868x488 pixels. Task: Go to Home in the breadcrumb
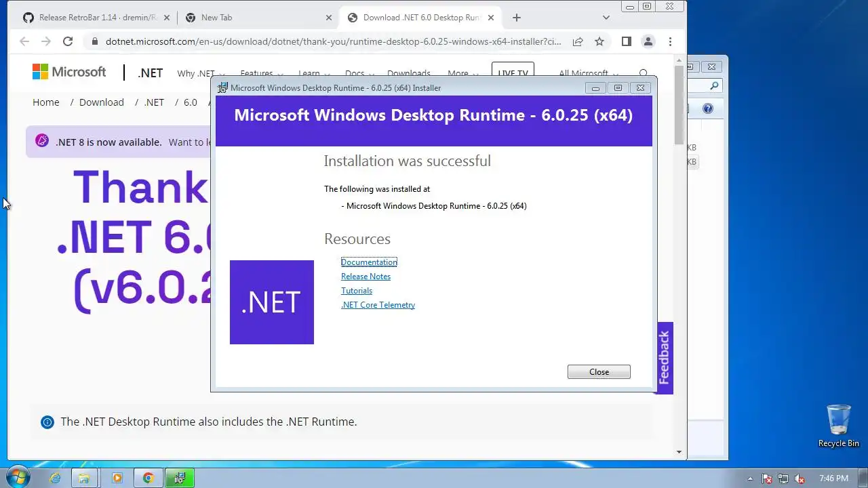tap(46, 102)
